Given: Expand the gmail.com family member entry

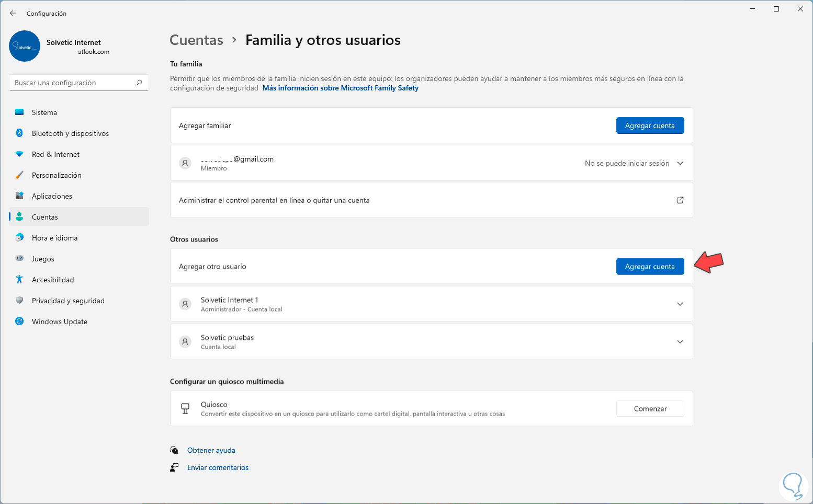Looking at the screenshot, I should click(x=680, y=163).
